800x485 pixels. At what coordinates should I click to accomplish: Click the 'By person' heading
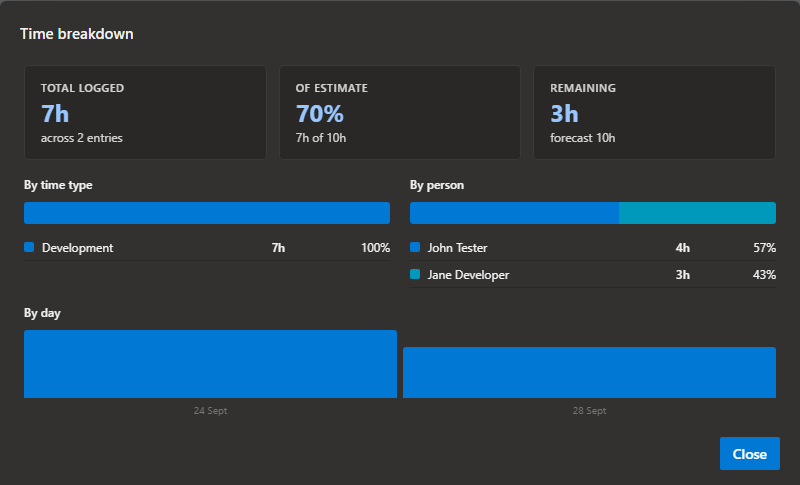tap(437, 185)
